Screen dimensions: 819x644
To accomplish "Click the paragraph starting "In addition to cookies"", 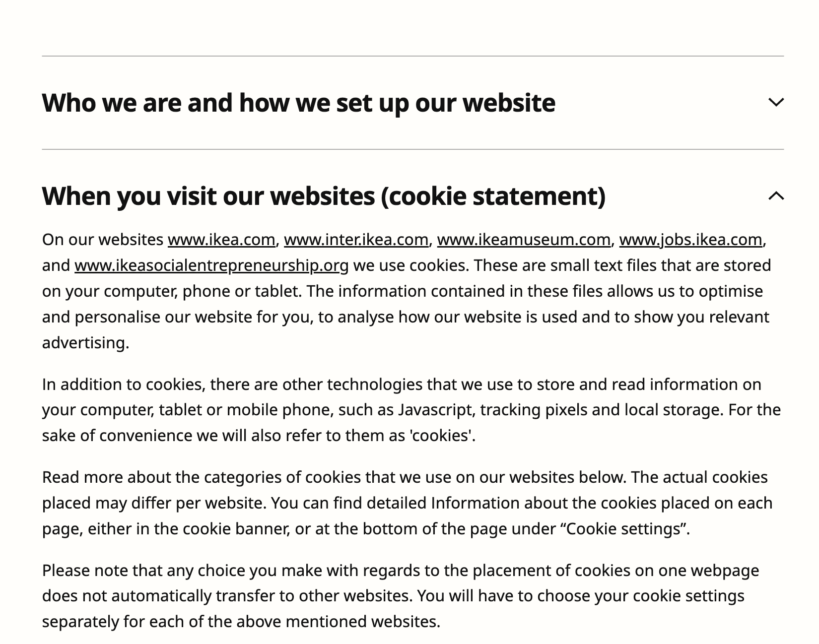I will (x=411, y=410).
